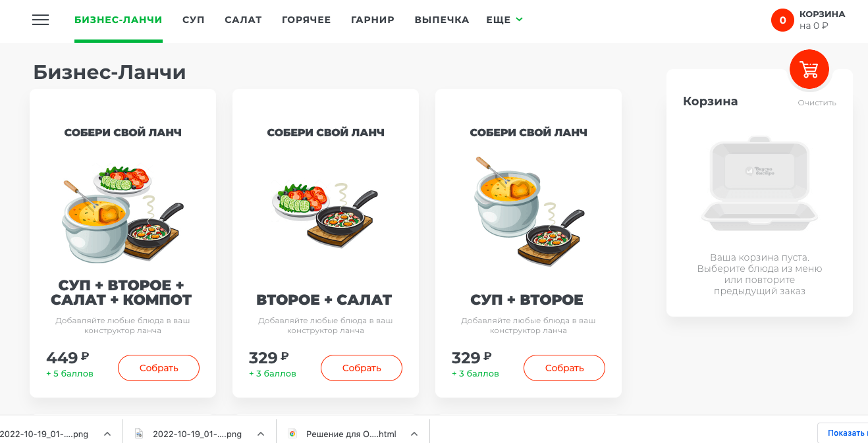The width and height of the screenshot is (868, 443).
Task: Click Очистить to clear the cart
Action: (817, 103)
